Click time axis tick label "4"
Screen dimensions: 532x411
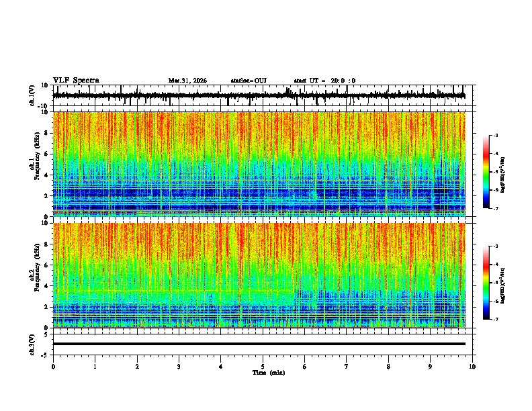[221, 367]
